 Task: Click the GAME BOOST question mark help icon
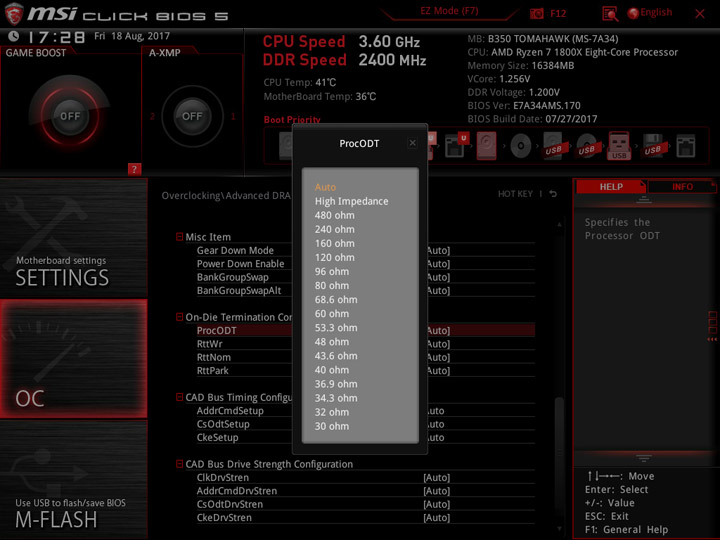click(134, 169)
